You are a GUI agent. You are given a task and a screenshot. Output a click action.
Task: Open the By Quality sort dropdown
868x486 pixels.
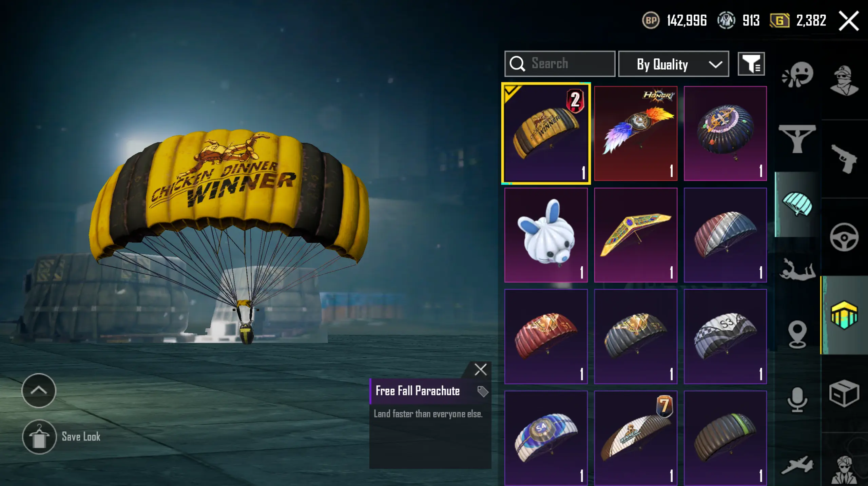pyautogui.click(x=674, y=64)
